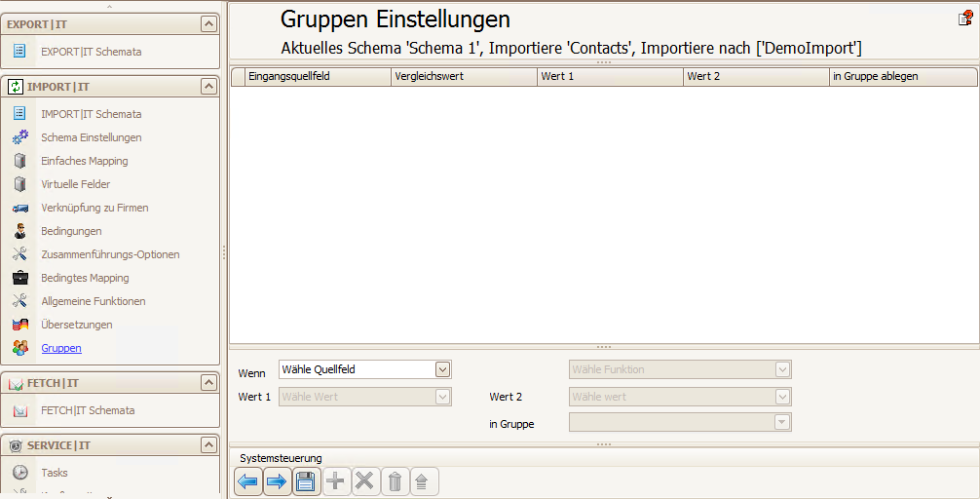Click the sidebar scroll-up arrow at top

tap(110, 7)
